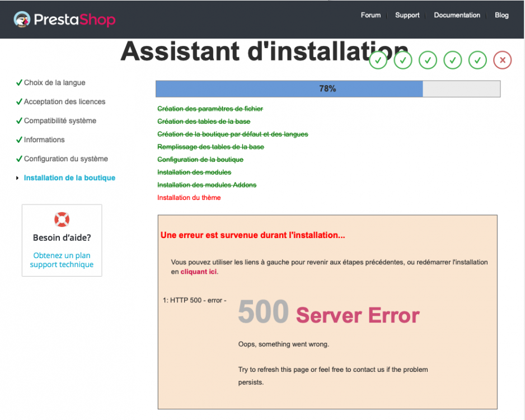Image resolution: width=525 pixels, height=420 pixels.
Task: Go back to Acceptation des licences step
Action: (x=64, y=102)
